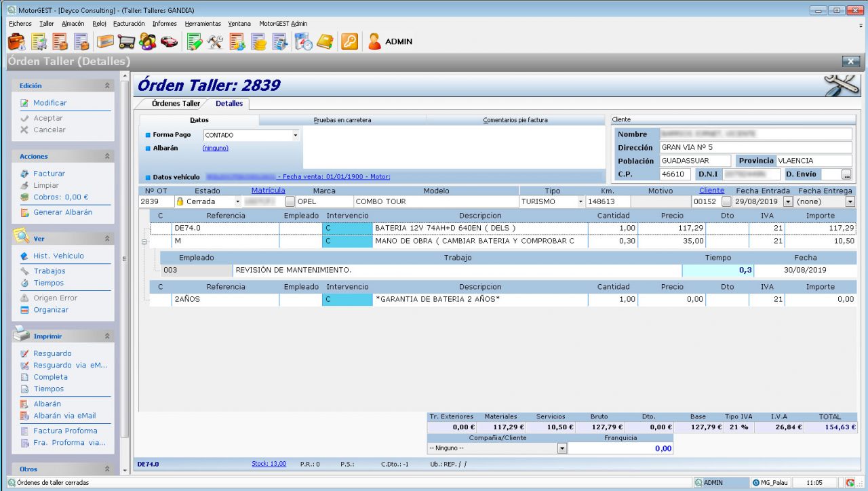Click the orange key toolbar icon

tap(349, 41)
